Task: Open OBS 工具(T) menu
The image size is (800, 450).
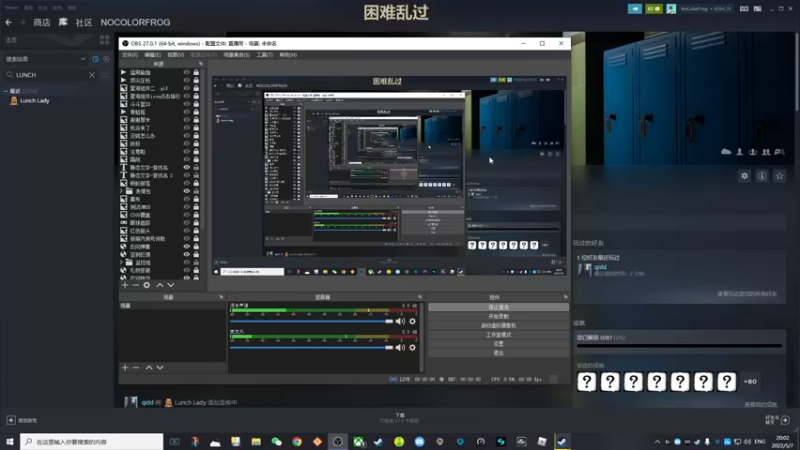Action: click(264, 55)
